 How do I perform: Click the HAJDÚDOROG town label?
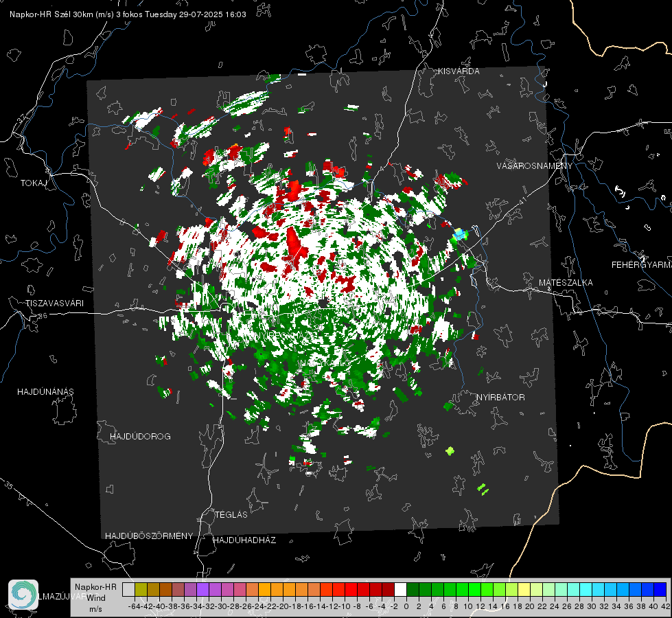point(140,437)
